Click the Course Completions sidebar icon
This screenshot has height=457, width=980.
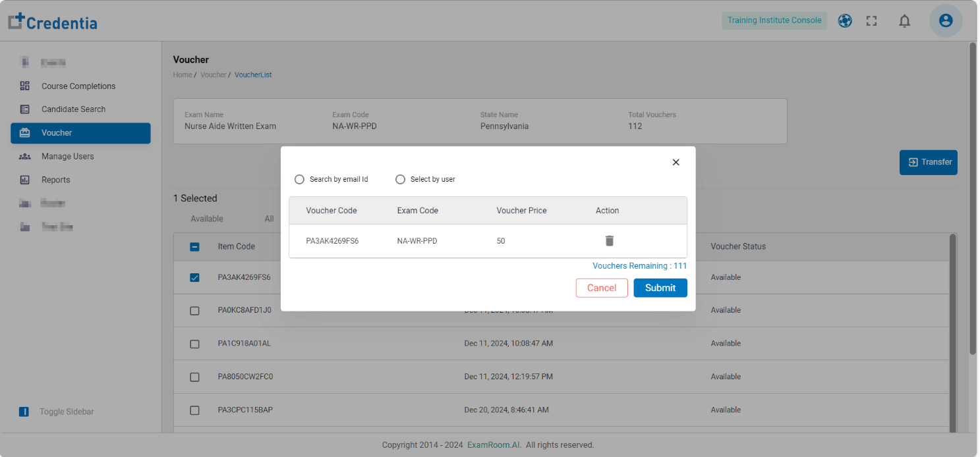point(25,86)
